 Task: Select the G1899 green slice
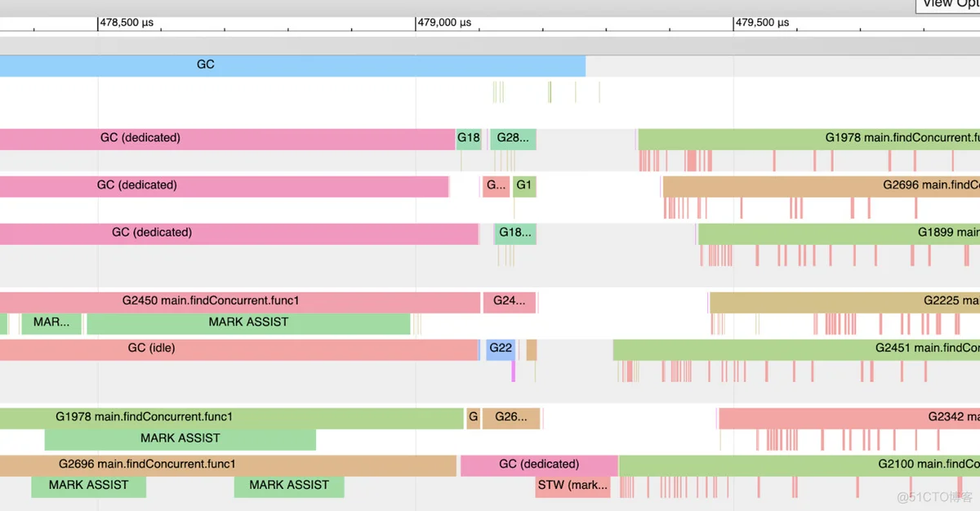click(839, 233)
